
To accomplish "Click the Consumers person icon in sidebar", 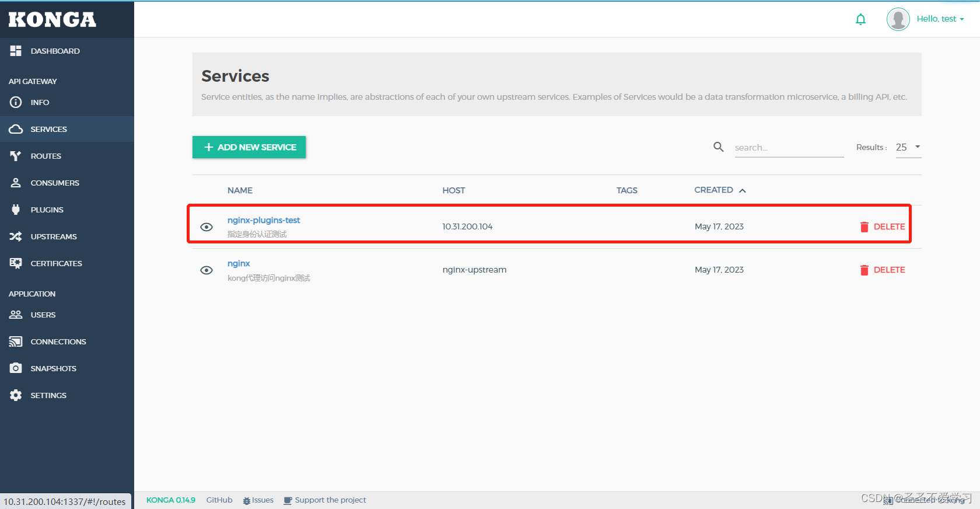I will click(16, 183).
